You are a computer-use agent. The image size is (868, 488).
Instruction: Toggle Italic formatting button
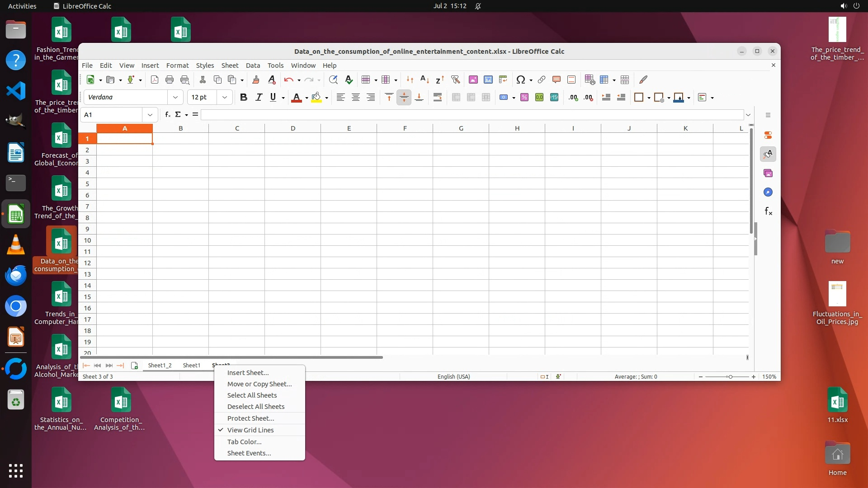pyautogui.click(x=259, y=98)
